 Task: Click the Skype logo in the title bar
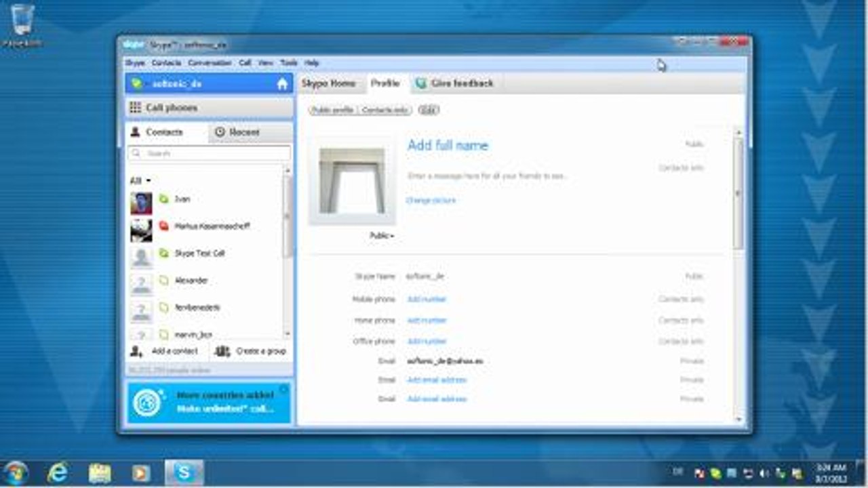[x=134, y=45]
